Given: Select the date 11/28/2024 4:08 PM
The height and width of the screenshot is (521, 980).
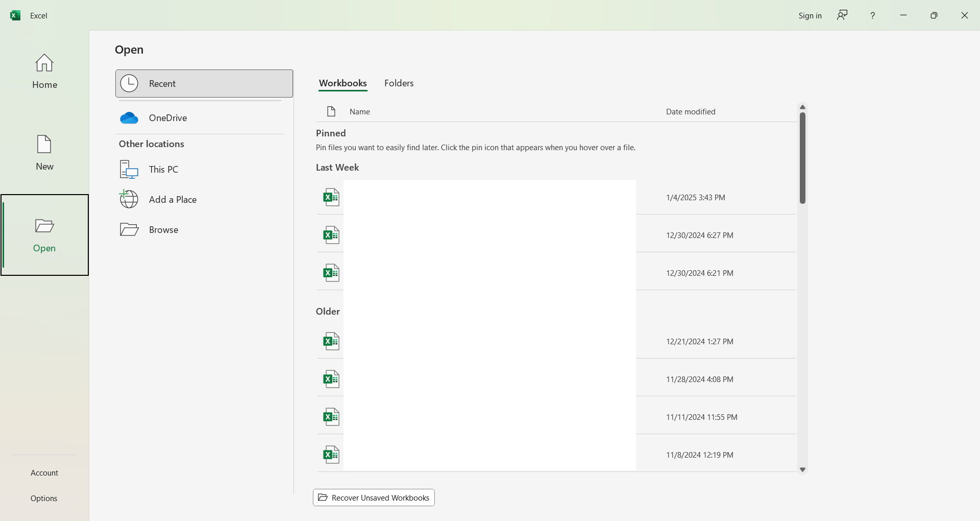Looking at the screenshot, I should (x=700, y=379).
